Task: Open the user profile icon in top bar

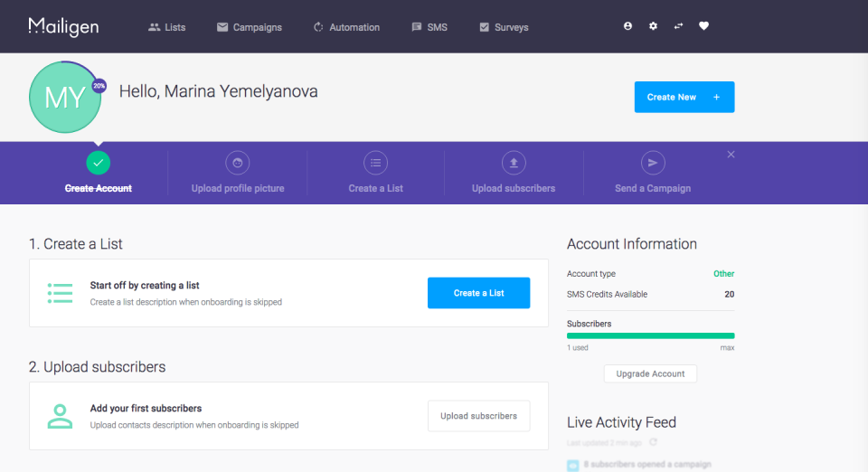Action: (627, 26)
